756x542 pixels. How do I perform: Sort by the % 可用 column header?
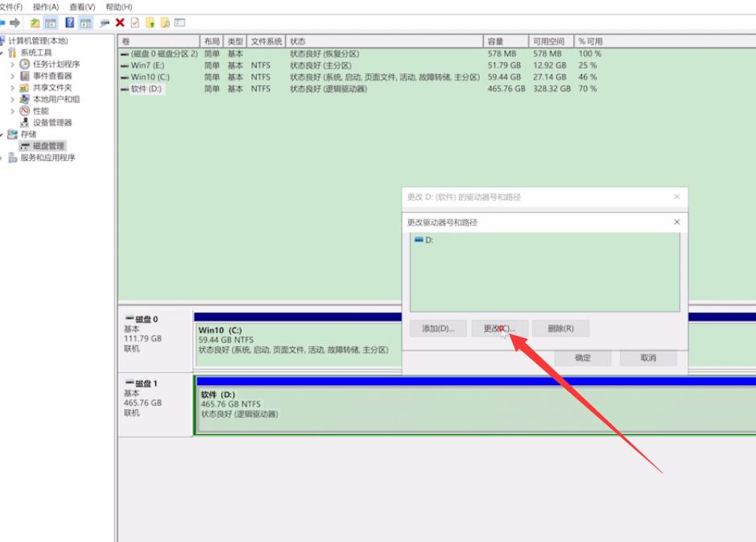click(x=590, y=41)
